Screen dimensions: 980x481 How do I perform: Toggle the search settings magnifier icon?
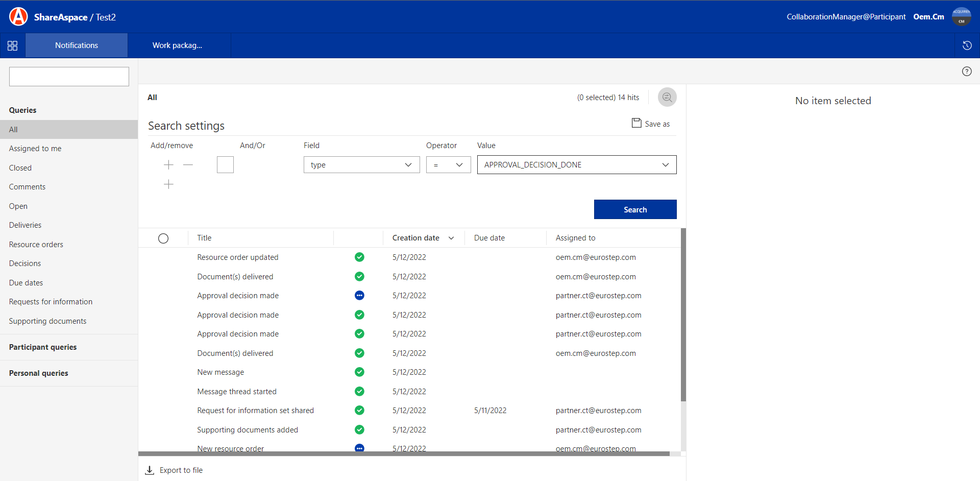click(x=667, y=97)
